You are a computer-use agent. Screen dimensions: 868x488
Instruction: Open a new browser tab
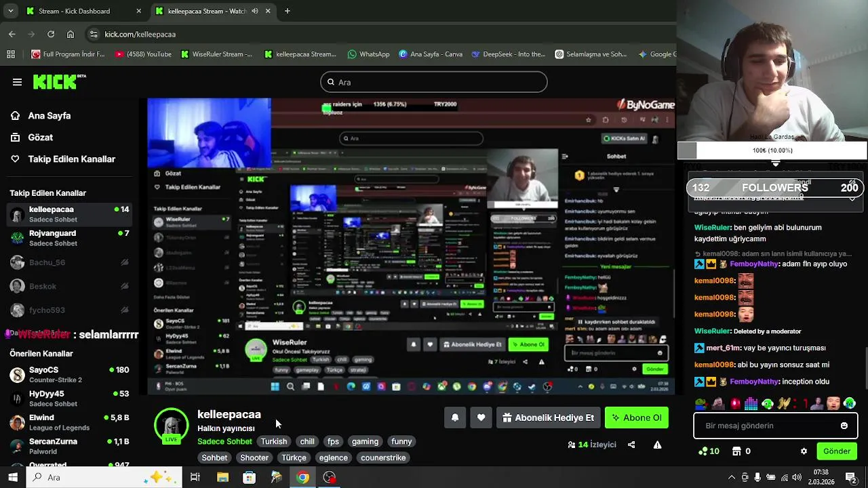tap(288, 11)
